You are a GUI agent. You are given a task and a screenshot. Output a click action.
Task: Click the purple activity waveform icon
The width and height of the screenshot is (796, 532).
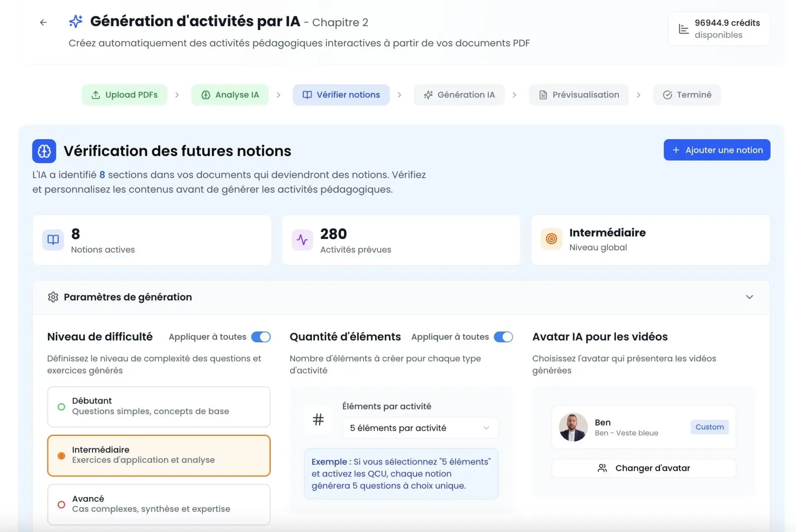tap(302, 239)
